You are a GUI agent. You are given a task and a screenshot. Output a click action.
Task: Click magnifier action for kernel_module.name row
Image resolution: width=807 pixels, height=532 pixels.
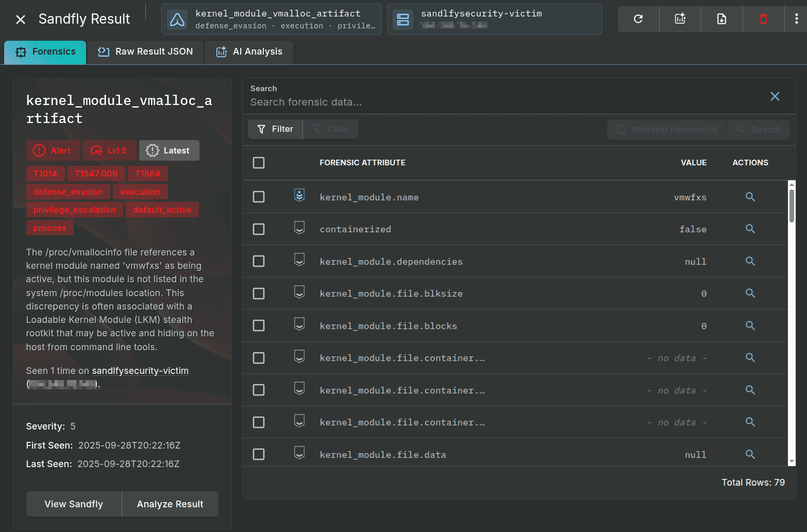[750, 197]
